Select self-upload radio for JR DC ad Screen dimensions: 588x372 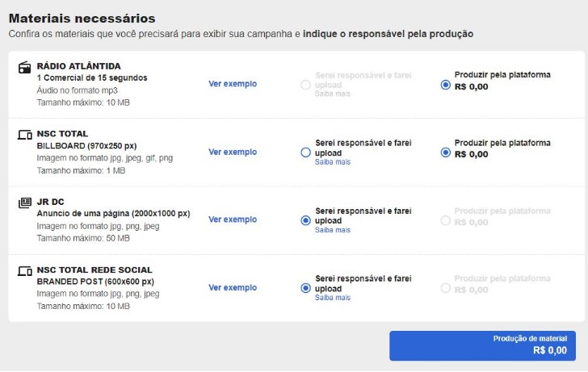tap(305, 219)
